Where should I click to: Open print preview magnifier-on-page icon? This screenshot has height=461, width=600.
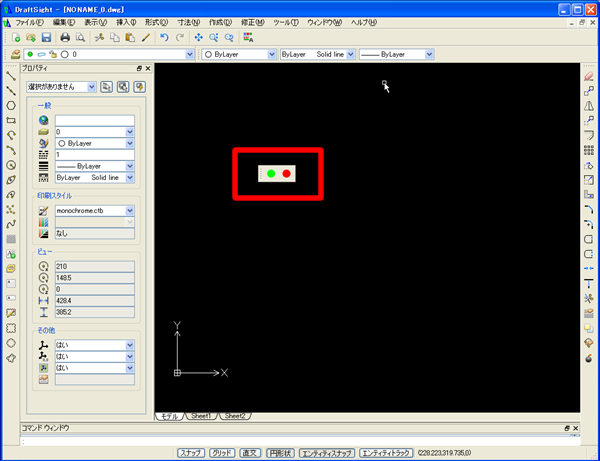tap(80, 37)
